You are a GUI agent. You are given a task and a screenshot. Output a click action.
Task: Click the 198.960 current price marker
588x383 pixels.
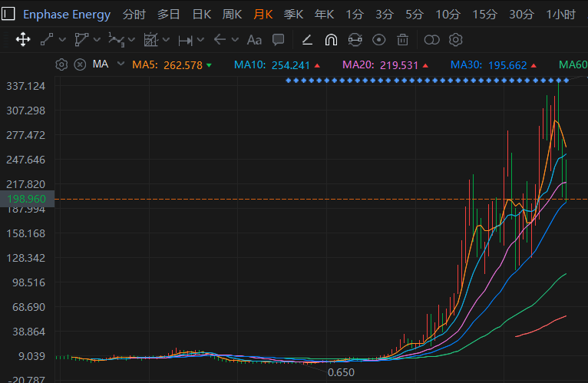(x=26, y=199)
